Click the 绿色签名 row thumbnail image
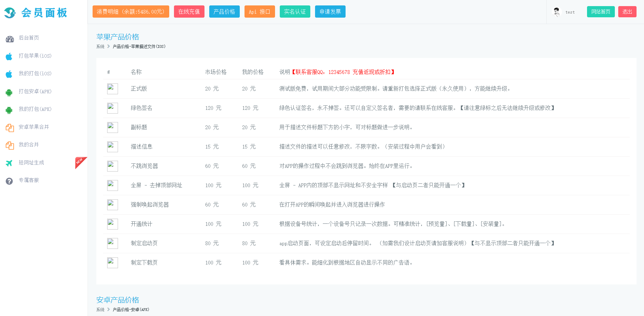 (112, 108)
